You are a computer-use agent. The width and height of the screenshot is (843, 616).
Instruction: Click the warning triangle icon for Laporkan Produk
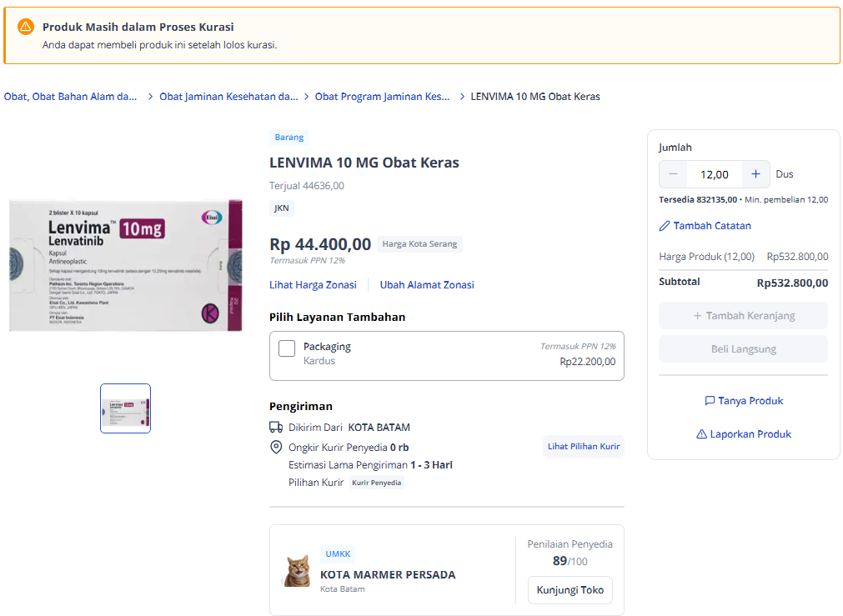pos(701,433)
